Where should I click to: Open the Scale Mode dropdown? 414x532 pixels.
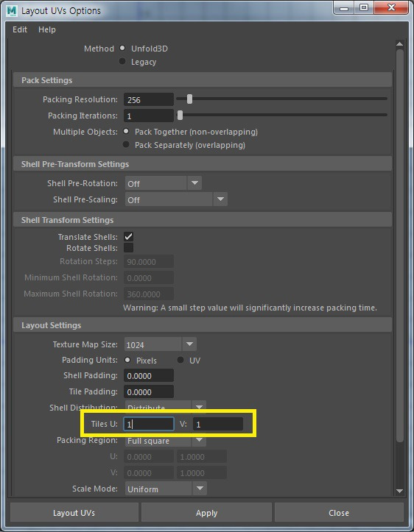[166, 489]
